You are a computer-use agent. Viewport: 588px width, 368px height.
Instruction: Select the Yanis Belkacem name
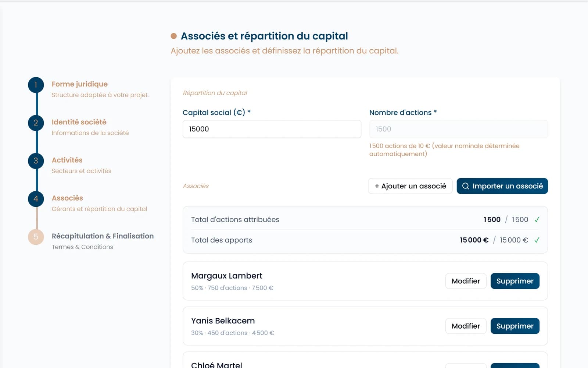[x=223, y=321]
